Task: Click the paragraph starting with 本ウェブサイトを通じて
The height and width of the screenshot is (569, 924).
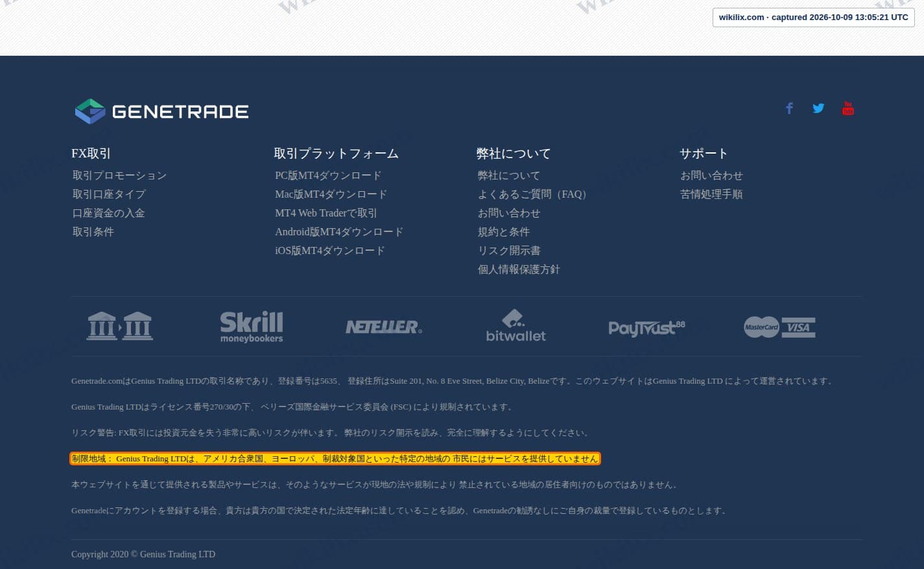Action: (375, 485)
